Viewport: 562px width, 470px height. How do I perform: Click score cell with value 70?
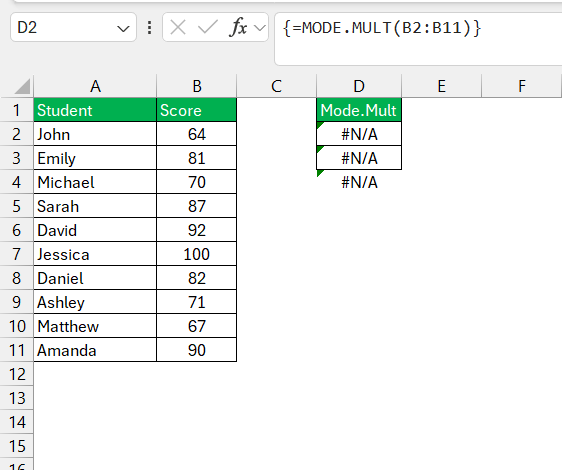[x=197, y=182]
